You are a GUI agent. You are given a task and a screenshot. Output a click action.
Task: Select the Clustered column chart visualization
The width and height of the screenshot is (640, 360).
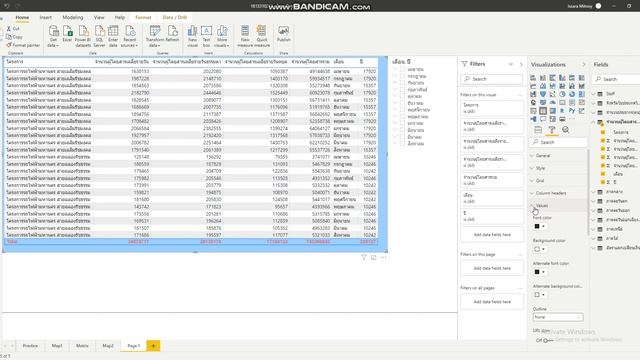[562, 78]
